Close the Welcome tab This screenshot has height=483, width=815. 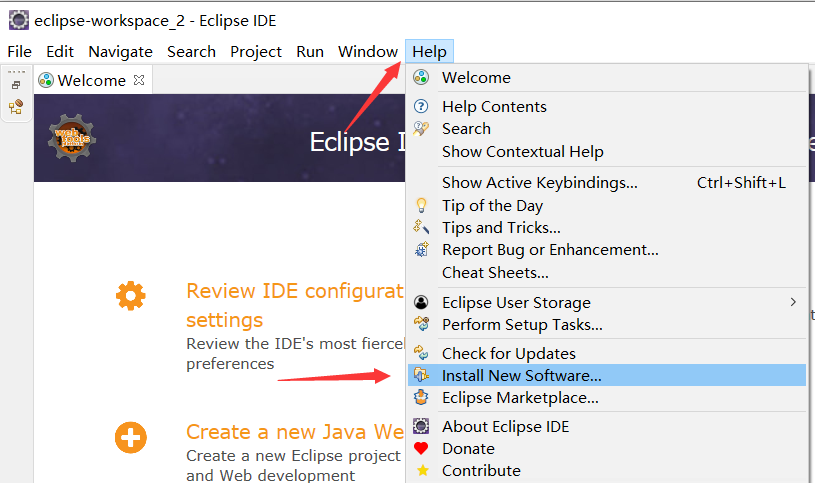tap(140, 80)
